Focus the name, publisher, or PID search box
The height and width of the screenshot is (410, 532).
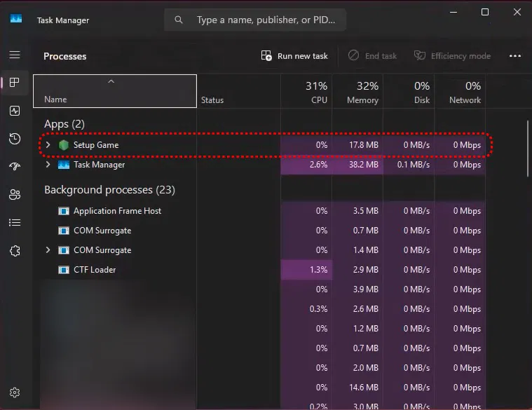pos(255,20)
